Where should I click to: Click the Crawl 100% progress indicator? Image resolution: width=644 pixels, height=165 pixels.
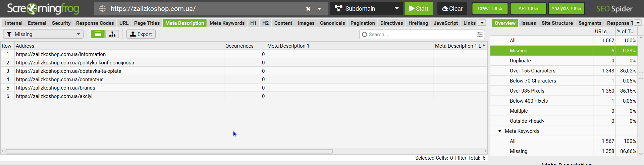pyautogui.click(x=490, y=8)
